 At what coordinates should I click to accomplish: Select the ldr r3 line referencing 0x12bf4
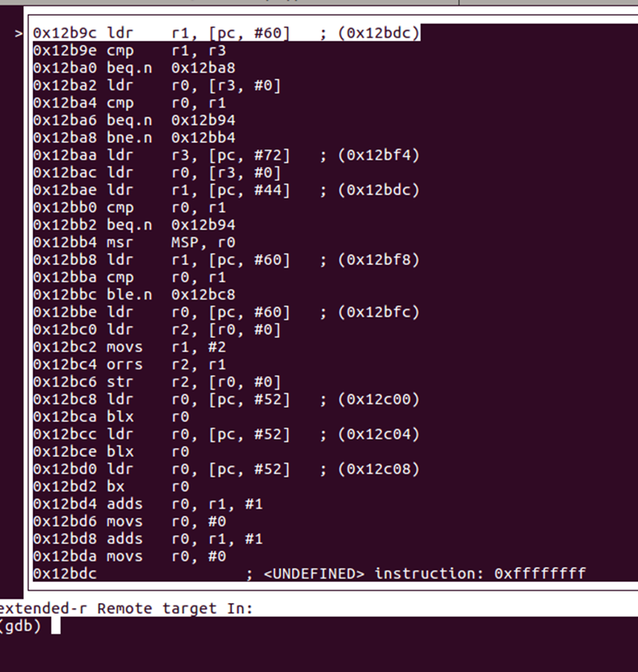(226, 155)
